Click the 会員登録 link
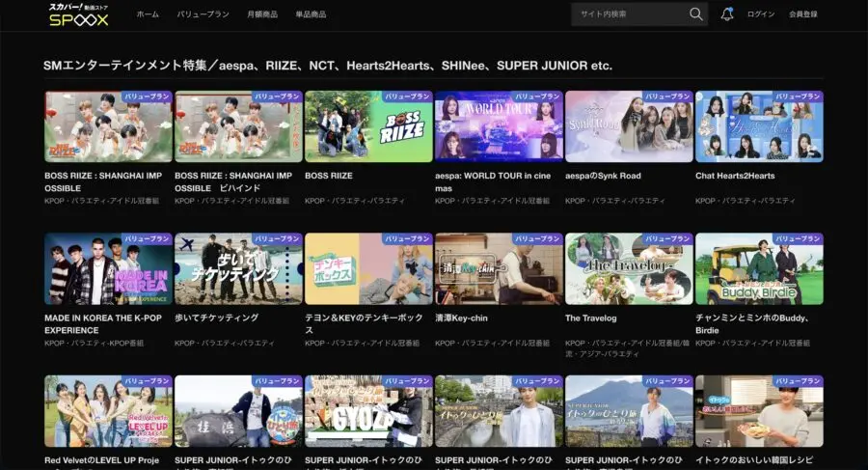Viewport: 868px width, 470px height. (x=802, y=14)
